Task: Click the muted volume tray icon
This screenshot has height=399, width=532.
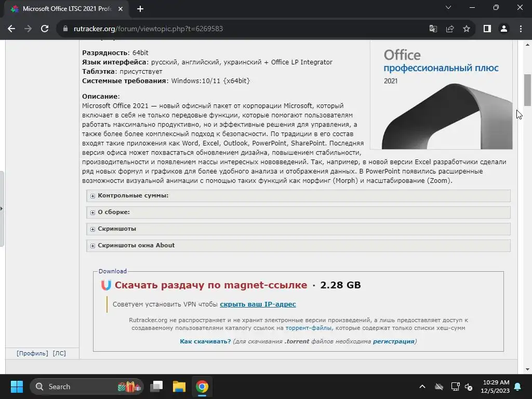Action: click(469, 387)
